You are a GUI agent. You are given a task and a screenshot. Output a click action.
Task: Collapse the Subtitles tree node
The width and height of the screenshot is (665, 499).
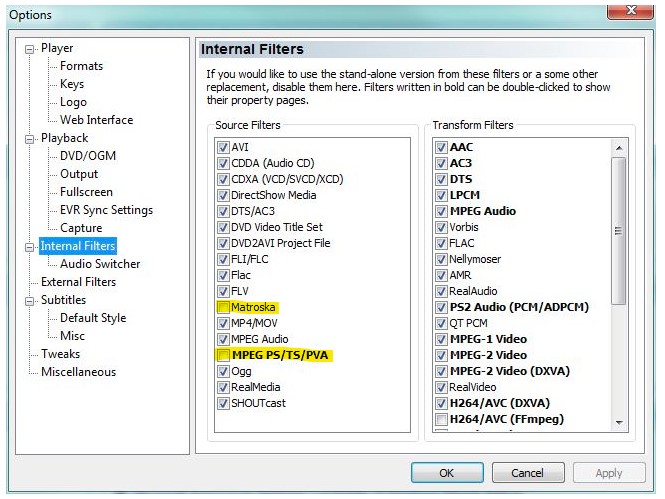(29, 301)
